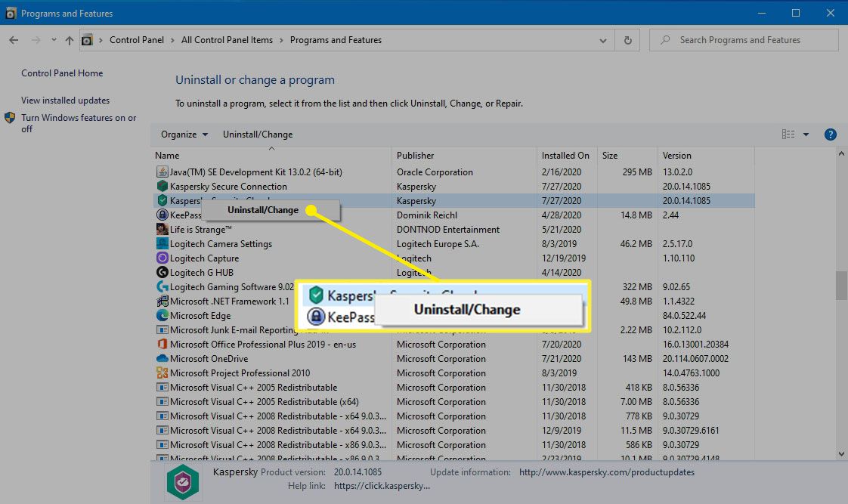The width and height of the screenshot is (848, 504).
Task: Open Help via the question mark icon
Action: (x=830, y=134)
